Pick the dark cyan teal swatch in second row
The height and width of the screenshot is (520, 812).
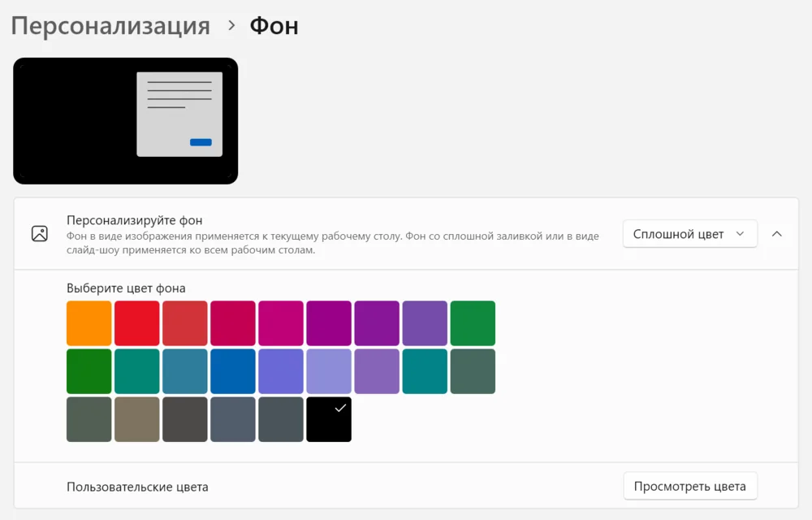(425, 371)
